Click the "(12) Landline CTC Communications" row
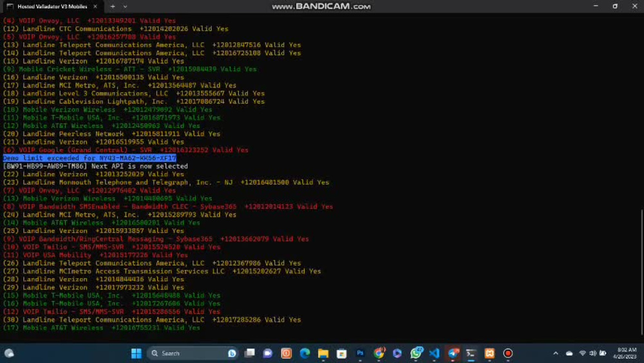Viewport: 644px width, 363px height. 115,29
